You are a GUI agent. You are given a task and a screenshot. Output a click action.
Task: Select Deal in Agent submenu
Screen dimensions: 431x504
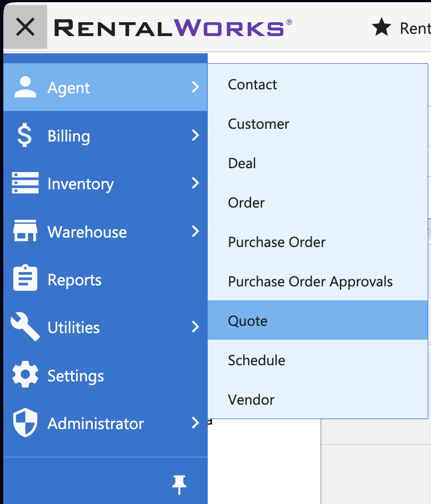(318, 163)
